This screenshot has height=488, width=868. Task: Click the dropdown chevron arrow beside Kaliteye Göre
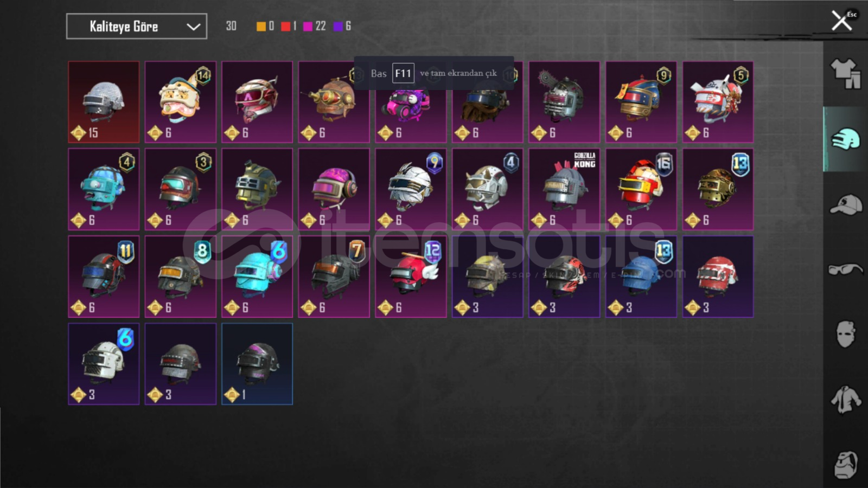[x=193, y=27]
